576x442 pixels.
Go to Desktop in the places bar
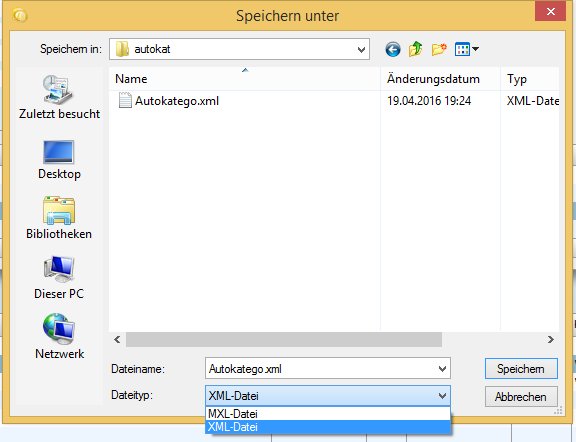(59, 160)
